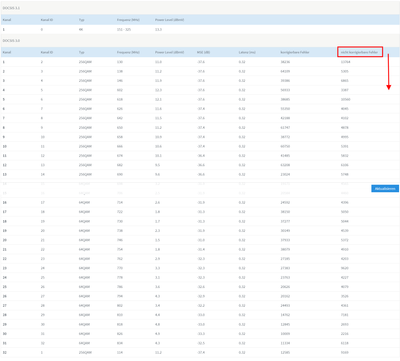
Task: Click power level 10.9 in Kanal 9 row
Action: coord(158,137)
